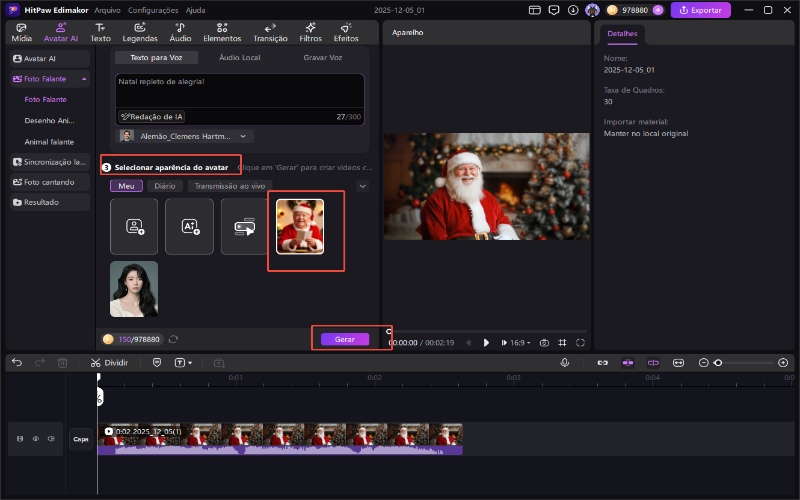Select the Meu avatar category
The image size is (800, 500).
point(126,186)
